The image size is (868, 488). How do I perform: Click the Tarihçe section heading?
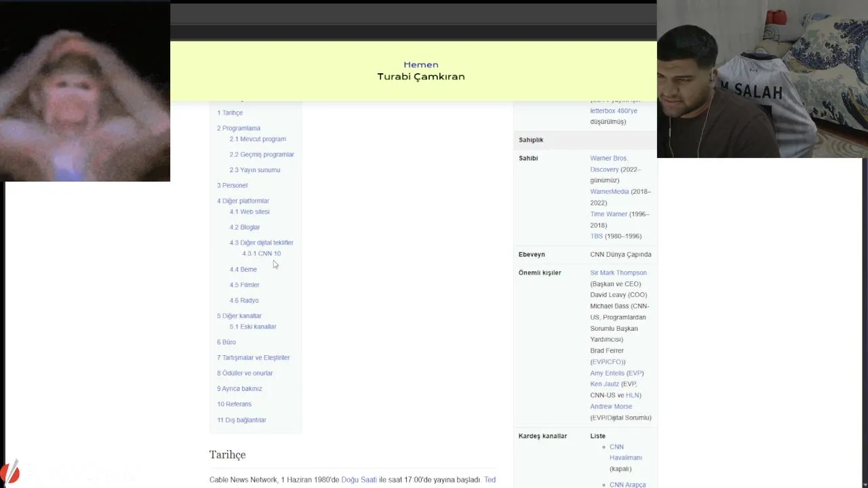tap(227, 455)
